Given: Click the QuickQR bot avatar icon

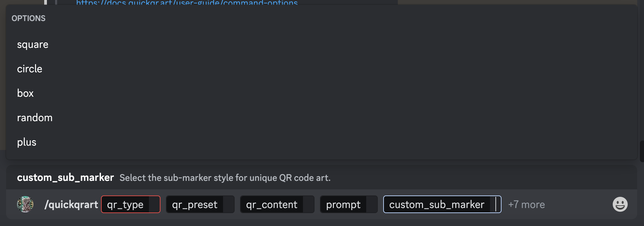Looking at the screenshot, I should (25, 204).
